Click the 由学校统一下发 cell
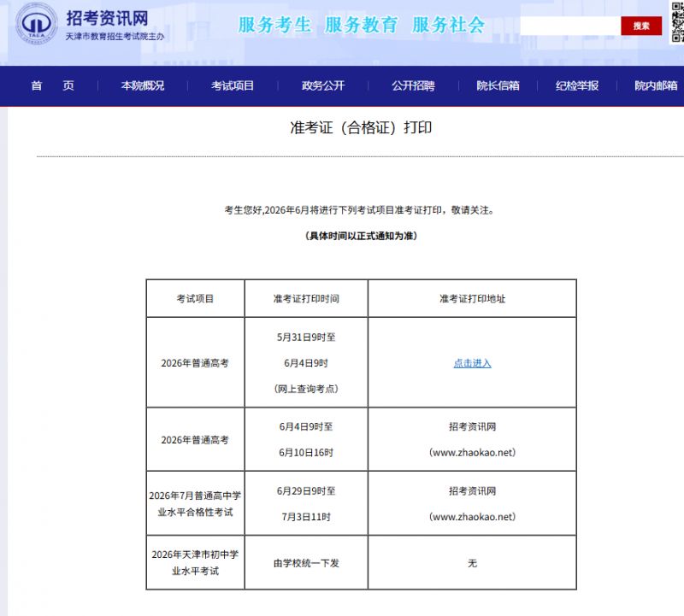 [x=306, y=563]
